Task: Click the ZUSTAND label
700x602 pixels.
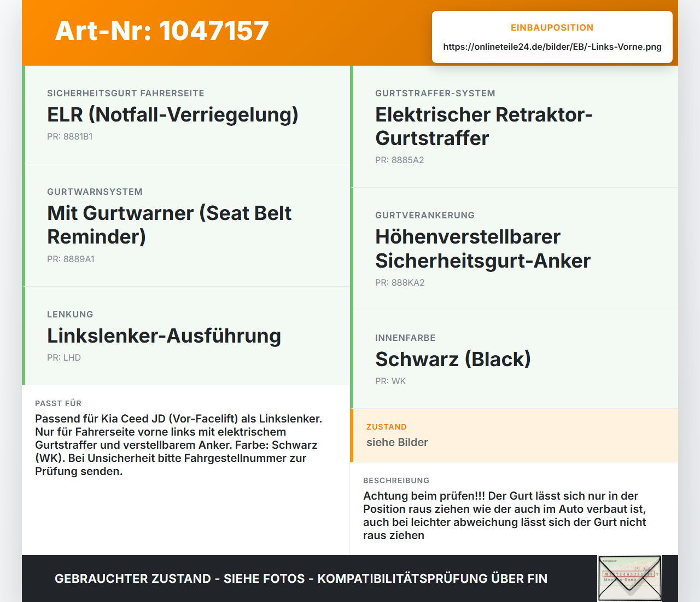Action: point(387,427)
